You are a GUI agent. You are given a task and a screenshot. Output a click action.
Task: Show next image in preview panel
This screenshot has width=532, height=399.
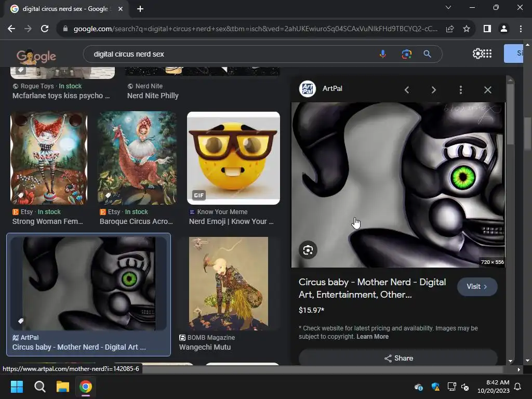pos(434,90)
